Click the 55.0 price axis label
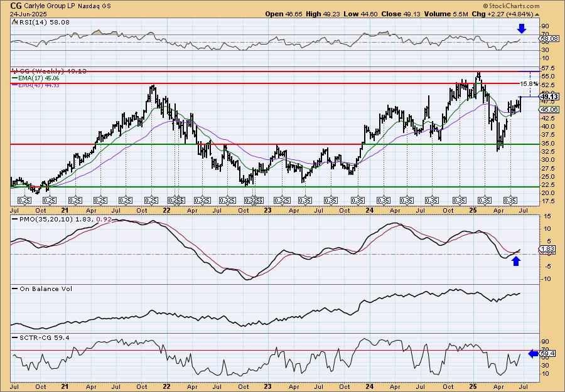Image resolution: width=565 pixels, height=392 pixels. 549,77
